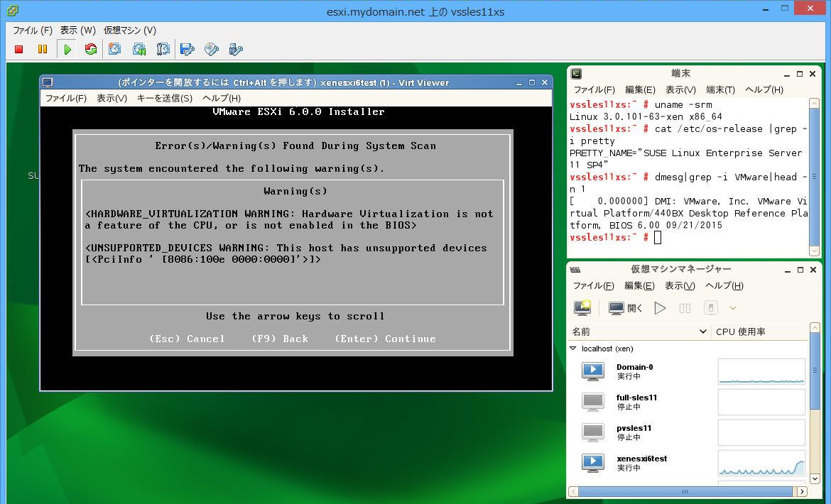This screenshot has width=831, height=504.
Task: Open the 名前 column header dropdown
Action: click(702, 332)
